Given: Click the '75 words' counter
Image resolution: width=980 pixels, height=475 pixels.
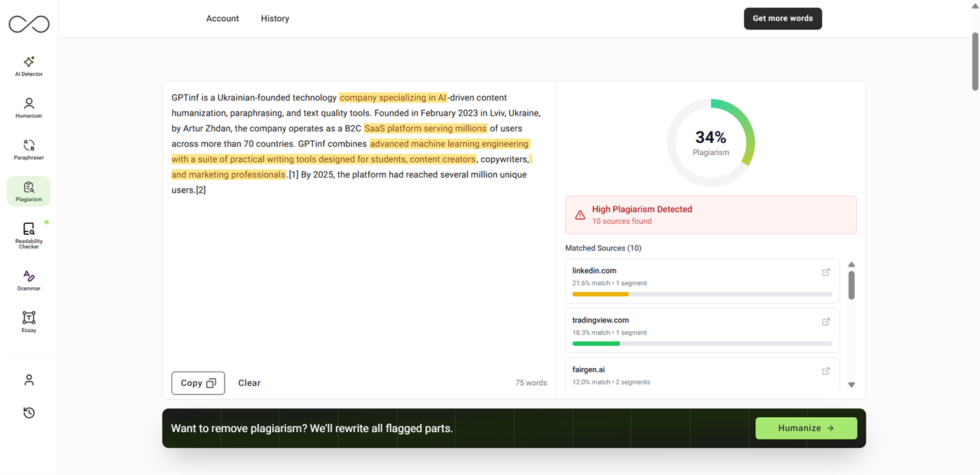Looking at the screenshot, I should [x=531, y=383].
